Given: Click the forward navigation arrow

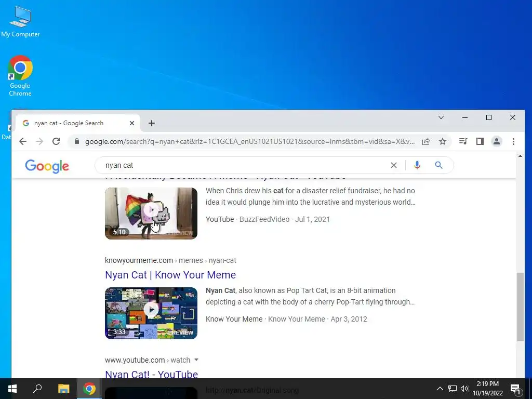Looking at the screenshot, I should pyautogui.click(x=39, y=141).
